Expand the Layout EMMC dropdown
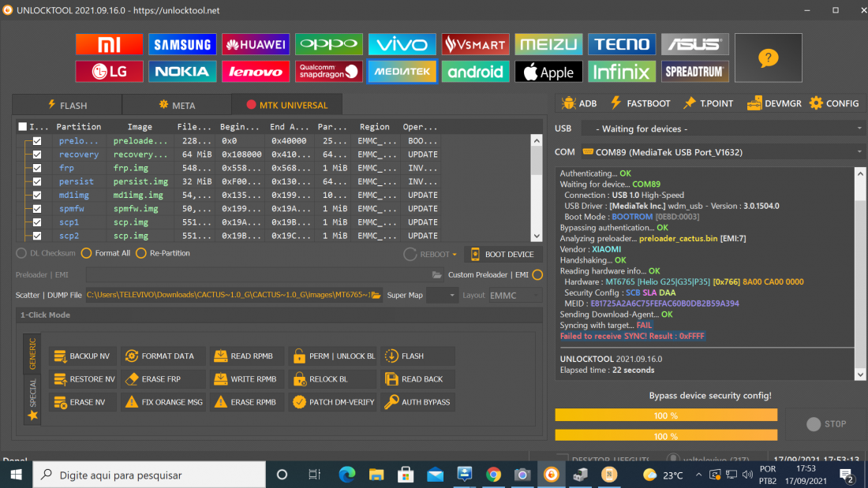The image size is (868, 488). tap(514, 296)
